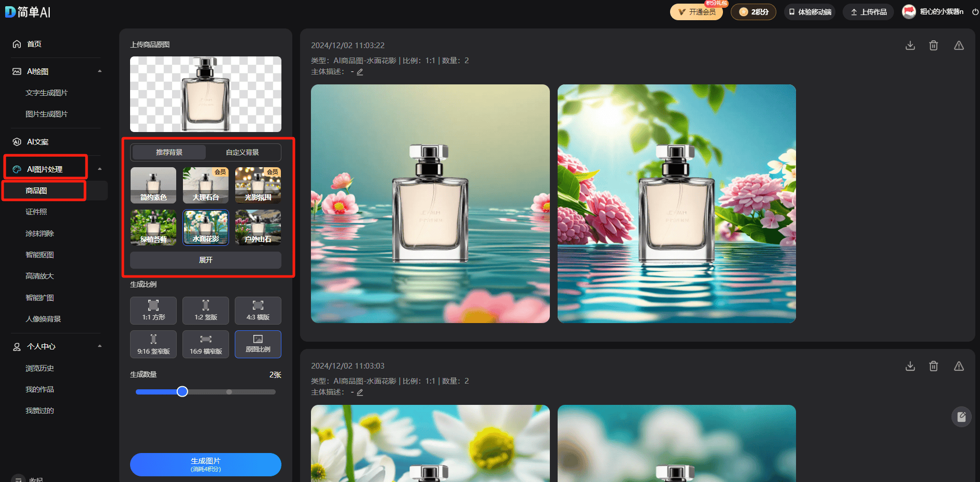This screenshot has width=980, height=482.
Task: Open the floating feedback note icon
Action: click(x=961, y=416)
